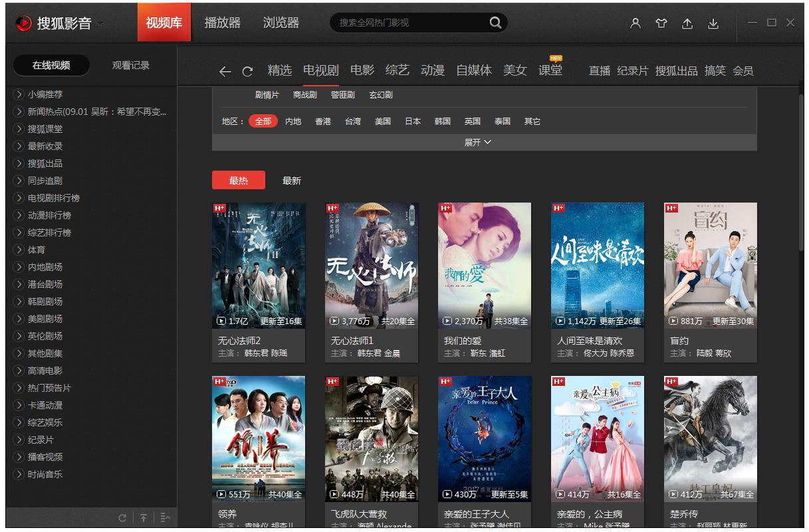Open 动漫 category tab

click(x=433, y=70)
